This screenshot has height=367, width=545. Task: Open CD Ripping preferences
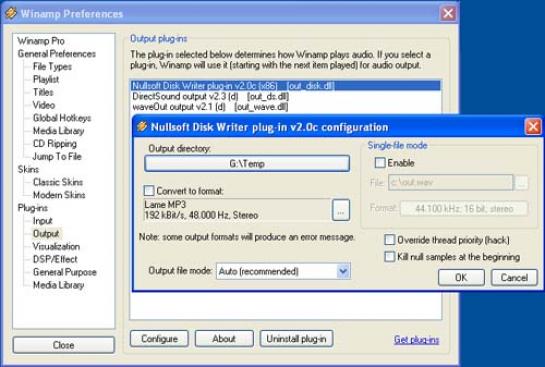click(x=55, y=144)
